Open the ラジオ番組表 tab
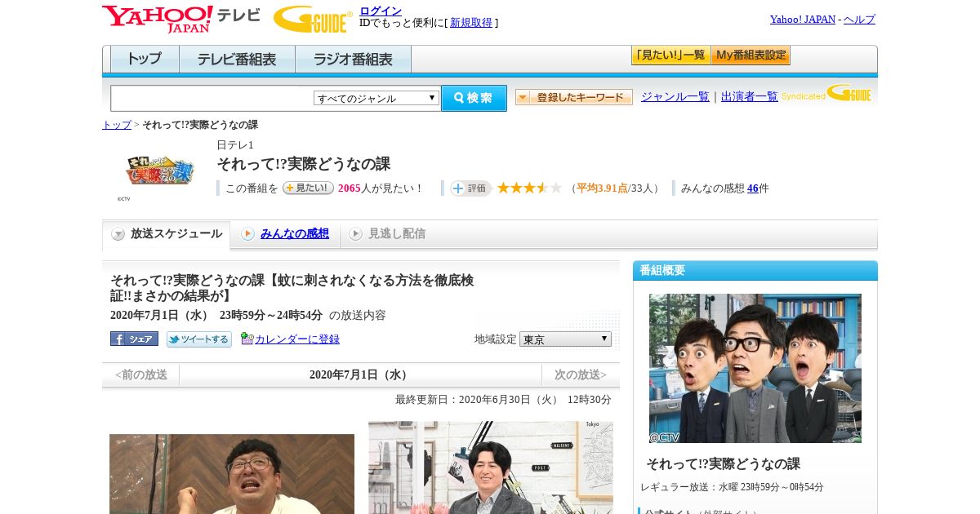Screen dimensions: 980x514 [x=353, y=59]
